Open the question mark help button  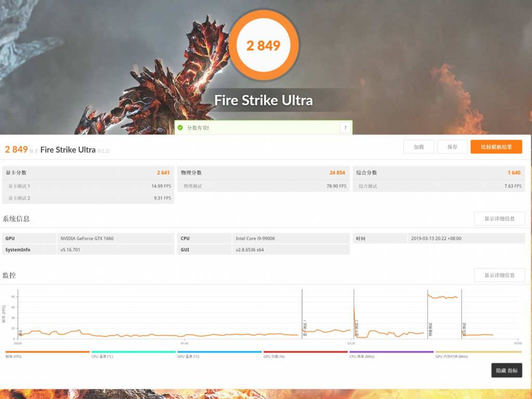point(345,128)
